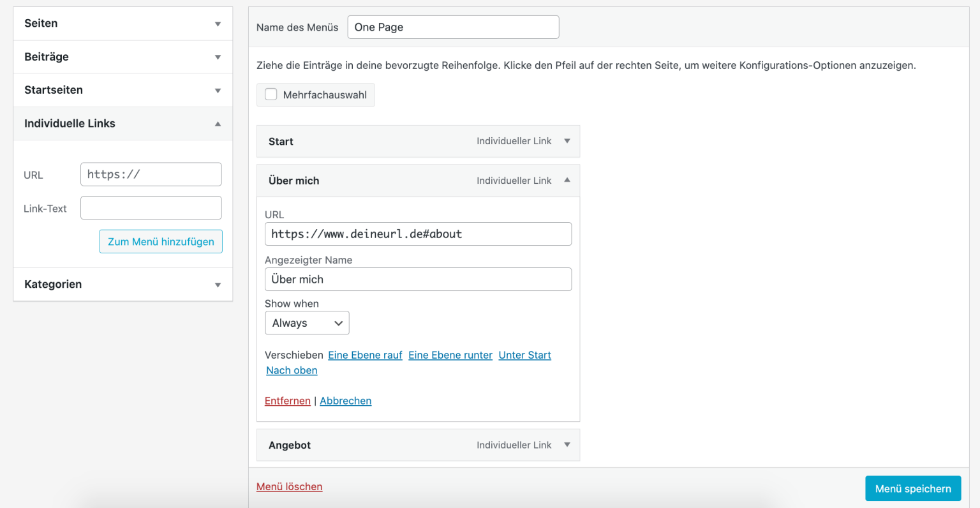Click the Menü speichern button
The width and height of the screenshot is (980, 508).
912,488
